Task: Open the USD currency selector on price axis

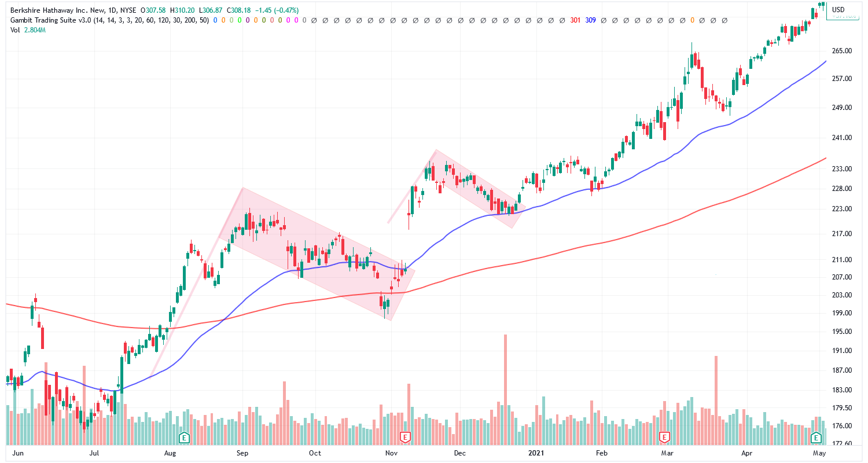Action: click(838, 9)
